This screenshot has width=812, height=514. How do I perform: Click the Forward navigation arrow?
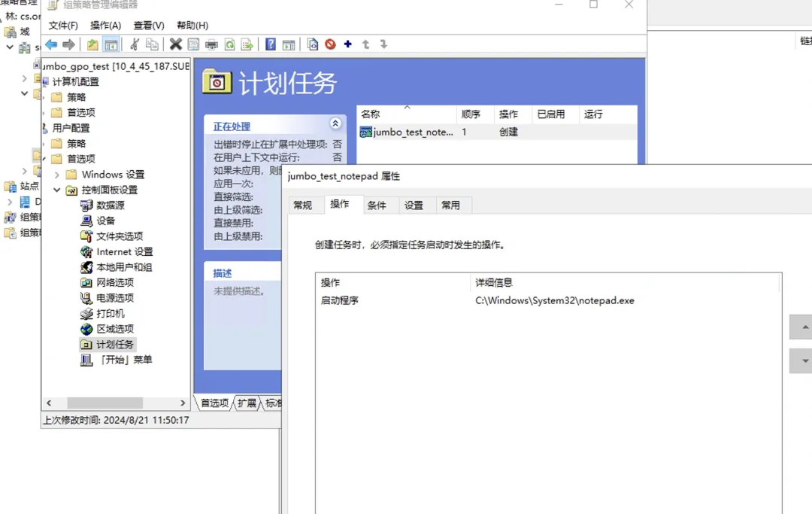[69, 44]
